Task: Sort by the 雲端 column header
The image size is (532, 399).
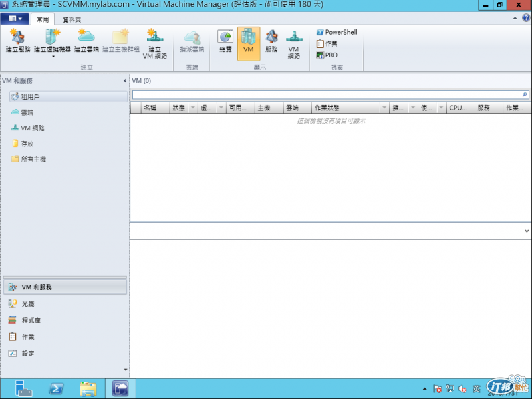Action: (297, 108)
